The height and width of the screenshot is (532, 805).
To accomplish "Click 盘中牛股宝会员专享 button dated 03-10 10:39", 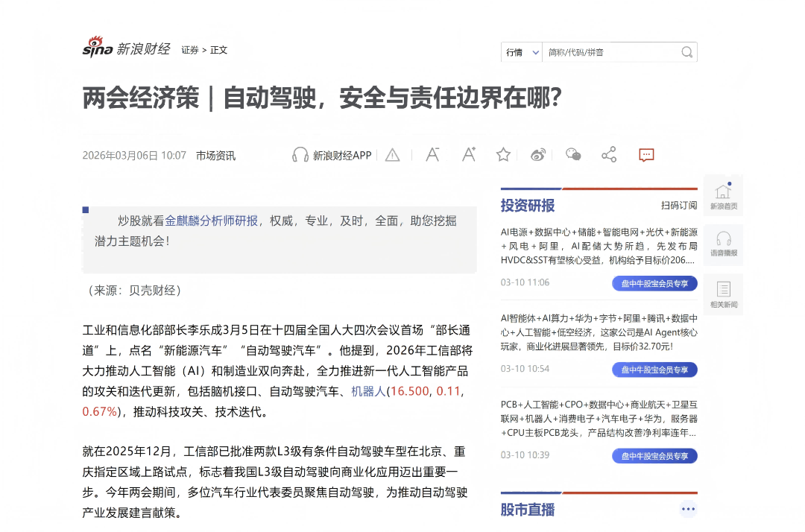I will [x=654, y=455].
